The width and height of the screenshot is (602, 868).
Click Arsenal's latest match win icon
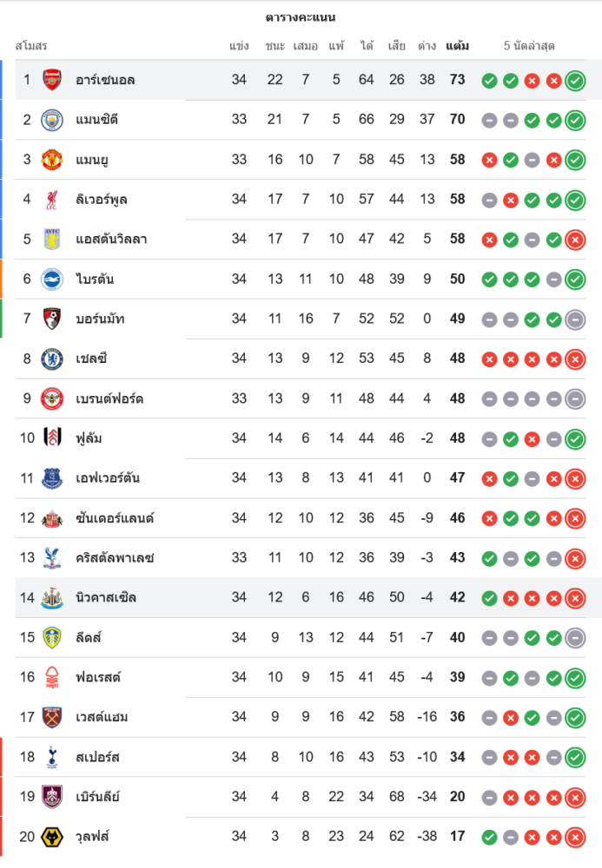574,81
